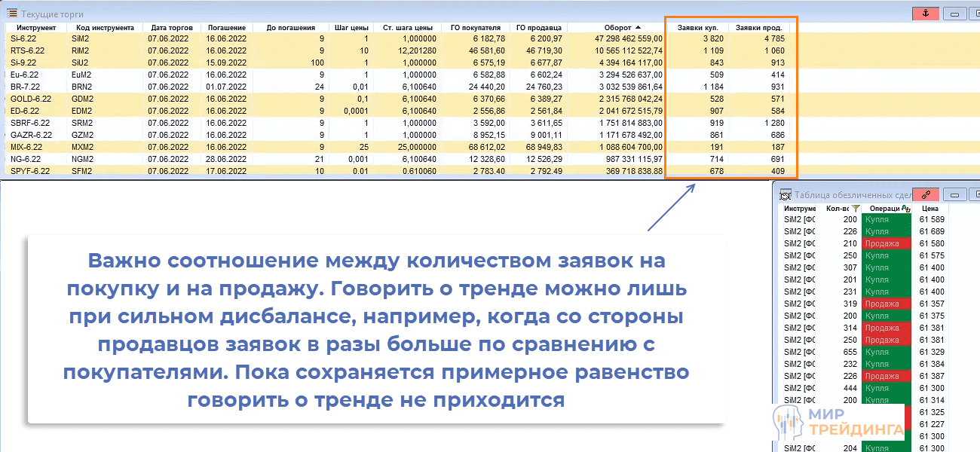This screenshot has width=980, height=452.
Task: Sort trades by the Цена column header
Action: point(932,208)
